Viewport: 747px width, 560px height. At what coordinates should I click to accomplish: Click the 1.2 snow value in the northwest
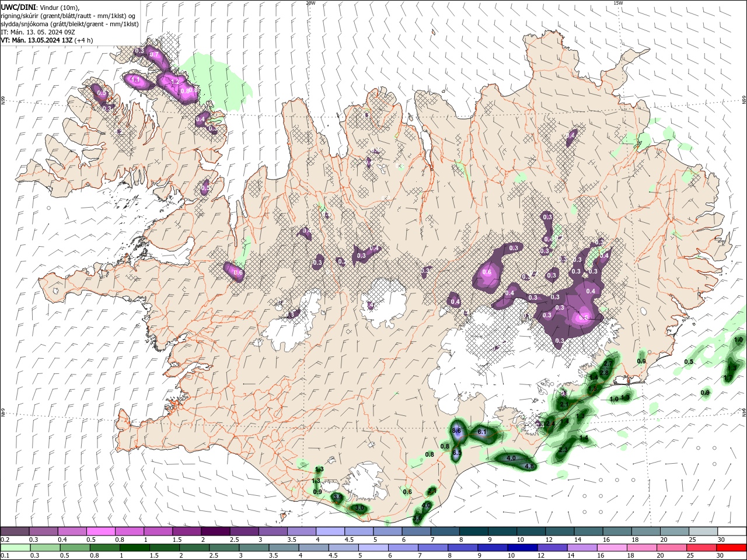coord(174,82)
